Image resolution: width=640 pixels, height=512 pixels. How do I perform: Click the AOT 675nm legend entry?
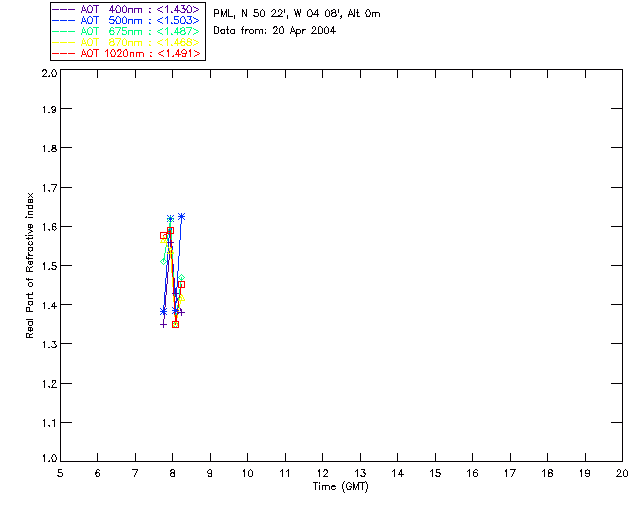tap(126, 31)
